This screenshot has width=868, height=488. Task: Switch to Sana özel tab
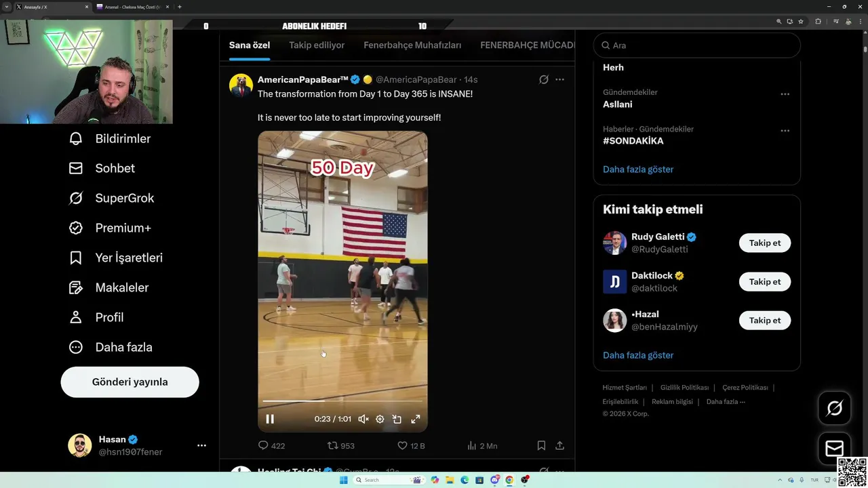tap(250, 45)
